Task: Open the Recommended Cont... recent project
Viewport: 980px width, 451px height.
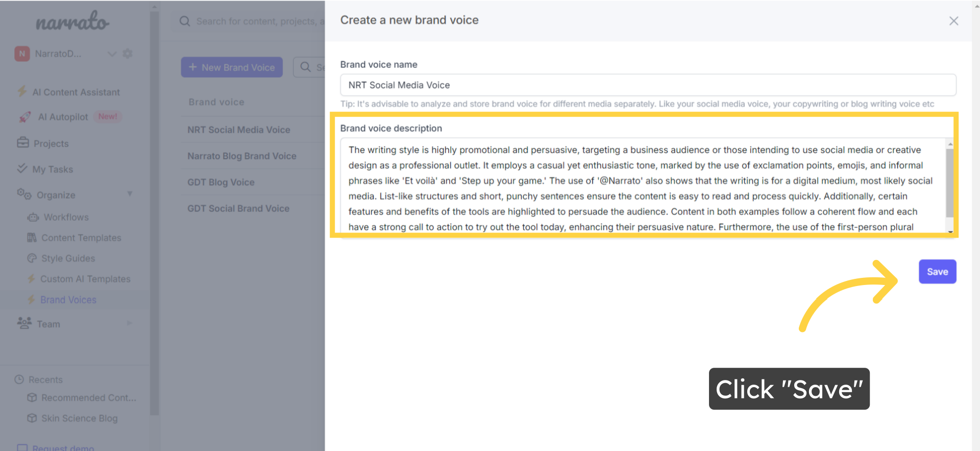Action: pos(88,397)
